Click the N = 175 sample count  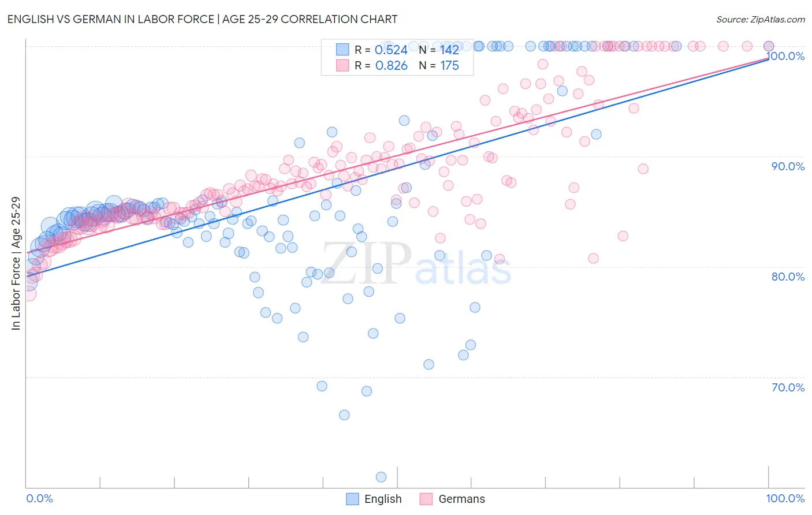439,66
